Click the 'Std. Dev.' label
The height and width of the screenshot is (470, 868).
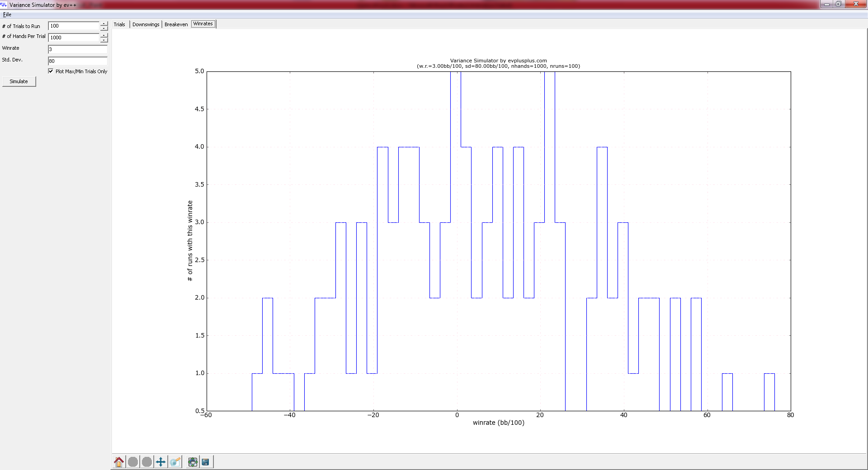click(x=12, y=60)
